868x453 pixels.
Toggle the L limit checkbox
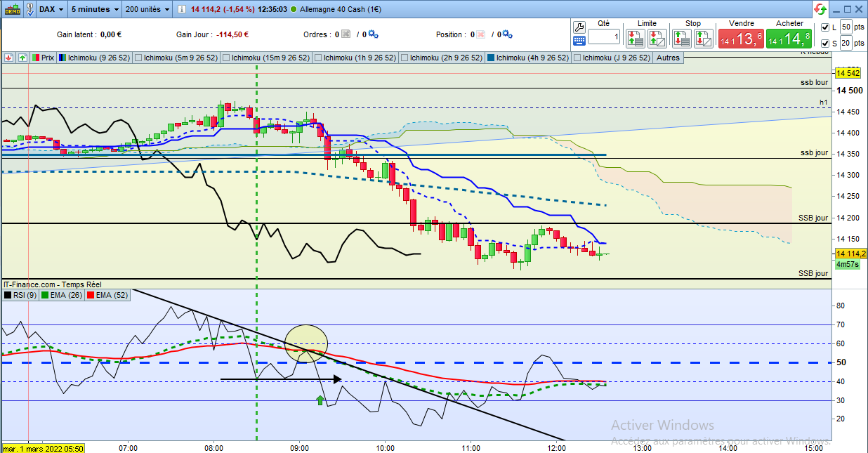[824, 27]
